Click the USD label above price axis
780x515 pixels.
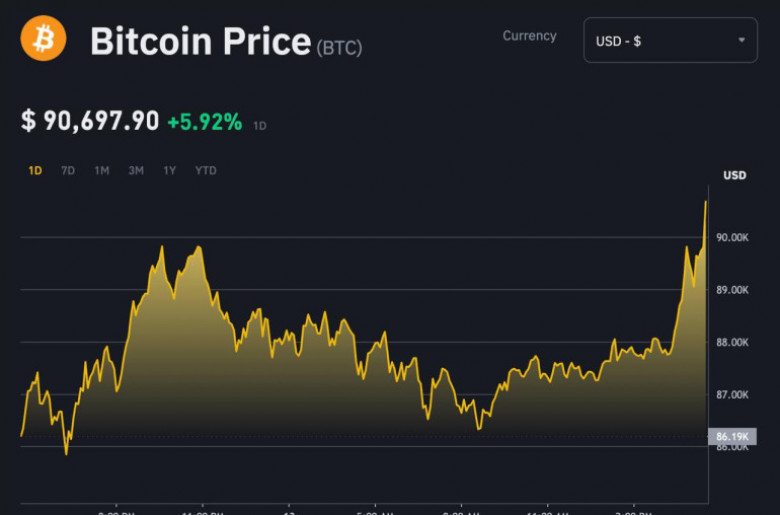click(x=734, y=176)
